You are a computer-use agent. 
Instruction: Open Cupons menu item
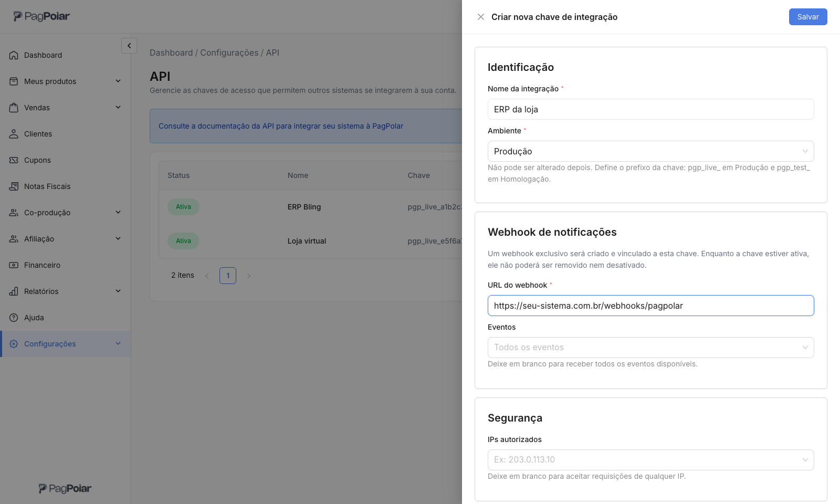65,160
